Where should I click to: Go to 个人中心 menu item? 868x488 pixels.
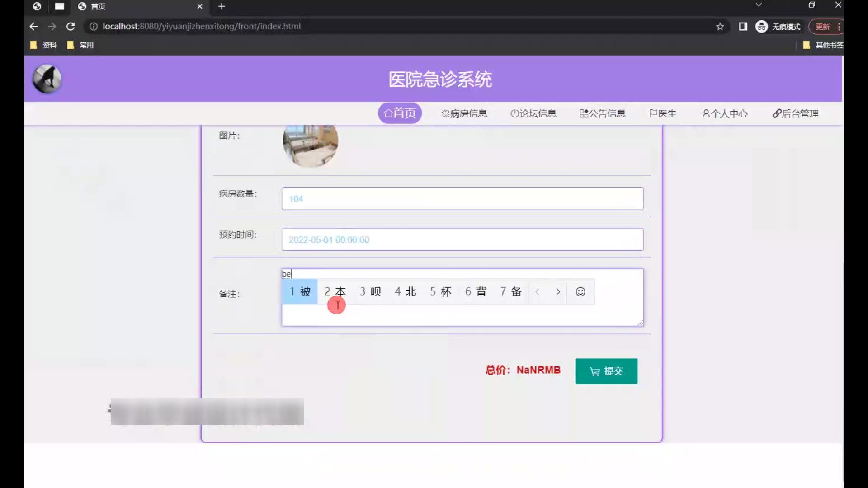click(x=725, y=113)
